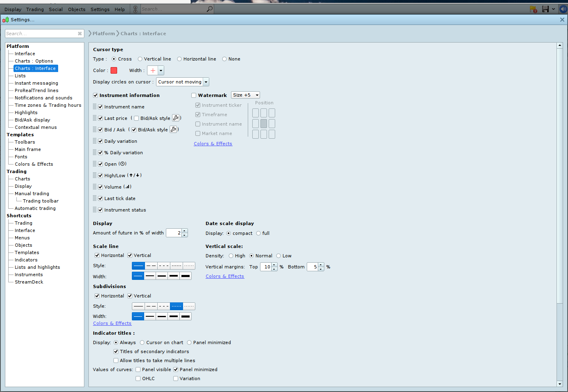Uncheck the % Daily variation checkbox

click(x=100, y=153)
